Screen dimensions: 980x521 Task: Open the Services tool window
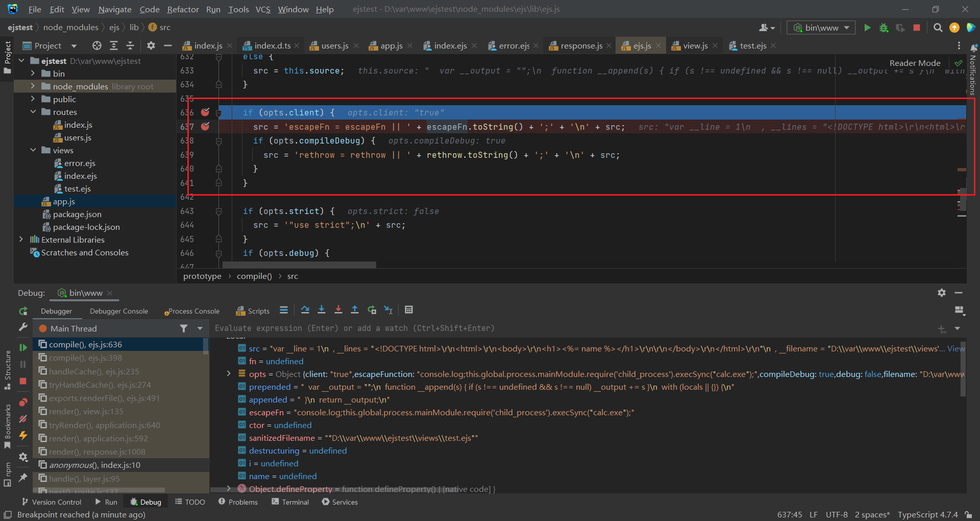[x=340, y=502]
